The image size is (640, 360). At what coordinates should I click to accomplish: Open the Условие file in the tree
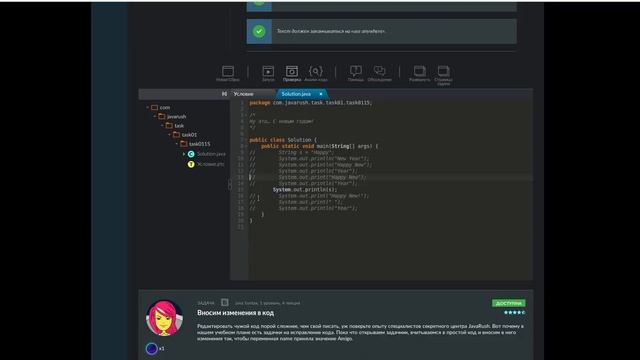211,164
